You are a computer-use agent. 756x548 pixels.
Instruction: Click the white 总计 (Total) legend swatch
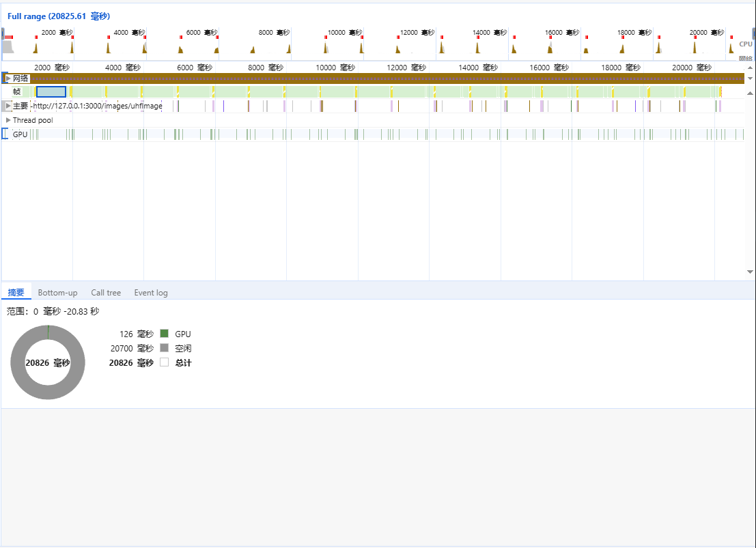(x=164, y=362)
